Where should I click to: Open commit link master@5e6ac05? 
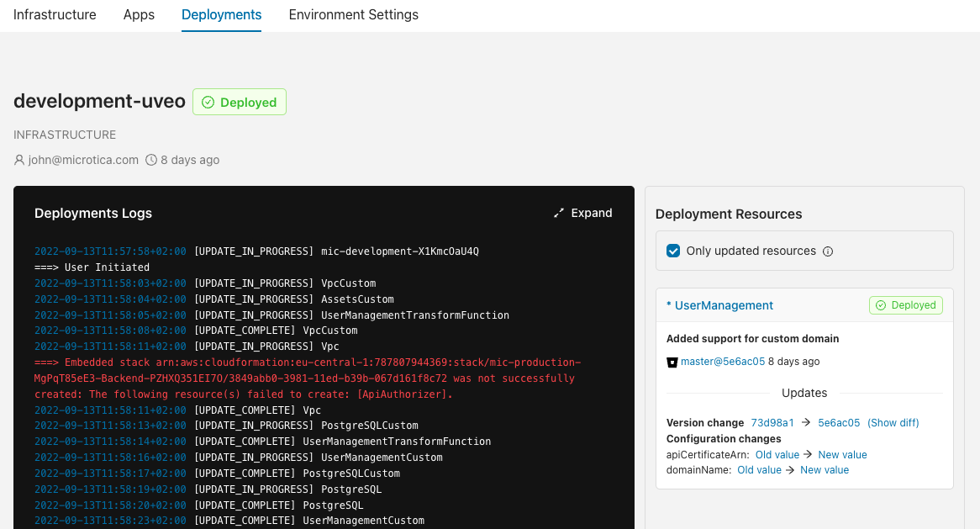point(723,362)
